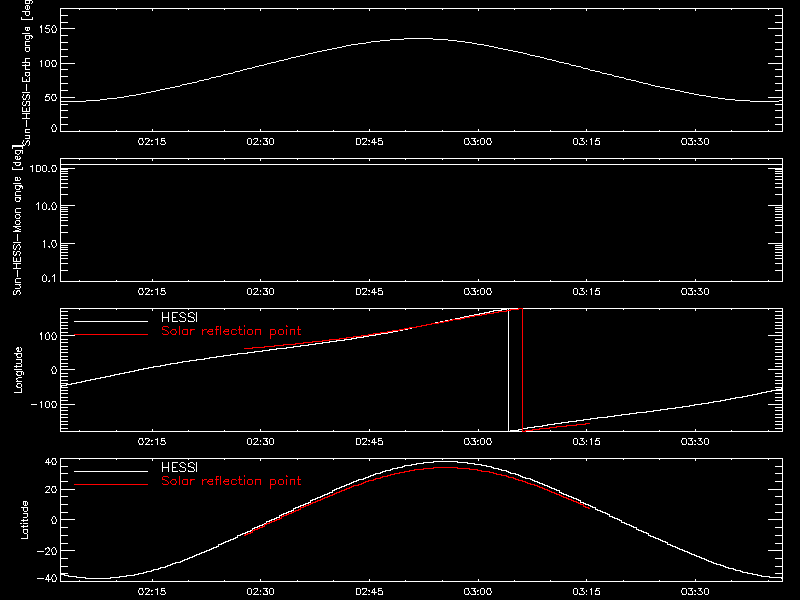Click the red vertical wrap line in Longitude plot
The image size is (800, 600).
523,370
